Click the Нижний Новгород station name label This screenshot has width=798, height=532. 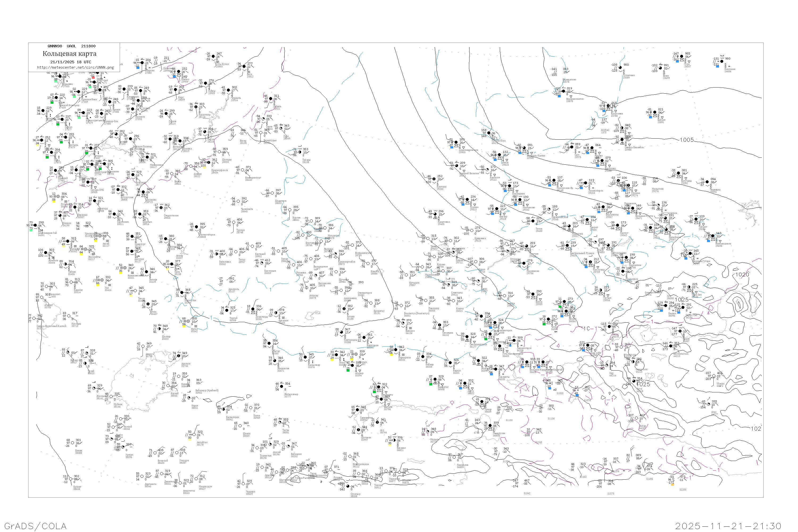coord(69,106)
